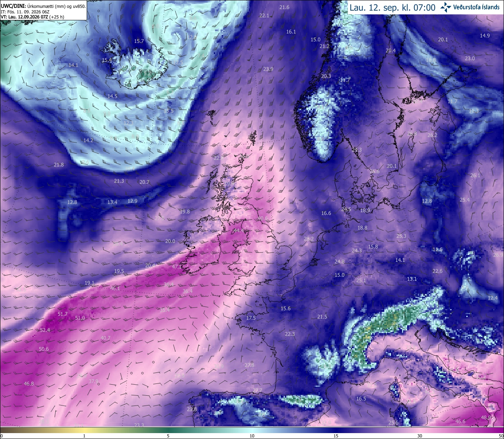The width and height of the screenshot is (504, 439).
Task: Click the Veðurstofa Íslands logo icon
Action: click(x=445, y=7)
